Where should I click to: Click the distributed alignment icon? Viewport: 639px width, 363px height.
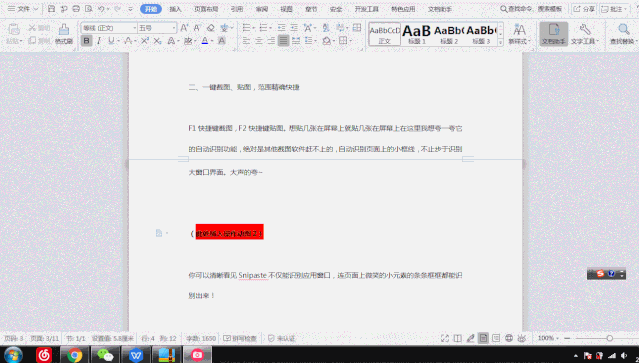click(296, 41)
